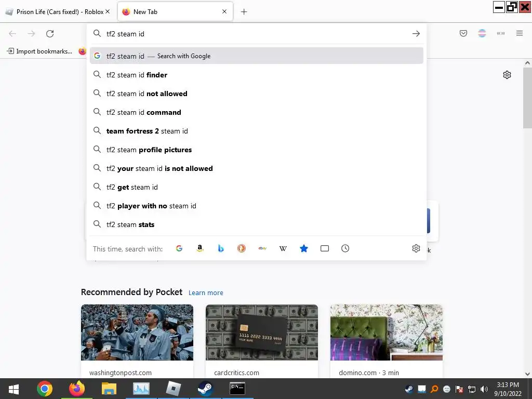Image resolution: width=532 pixels, height=399 pixels.
Task: Open a new tab with plus button
Action: pos(244,12)
